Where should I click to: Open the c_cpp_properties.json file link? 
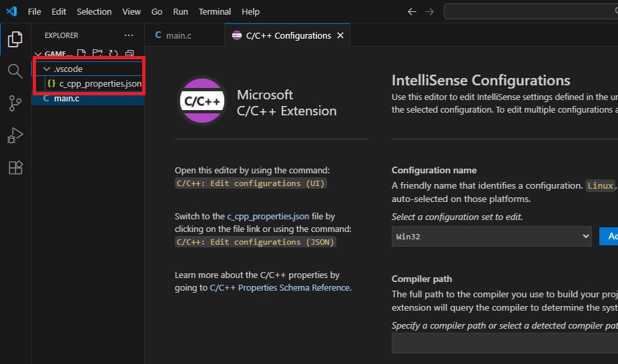click(x=266, y=216)
